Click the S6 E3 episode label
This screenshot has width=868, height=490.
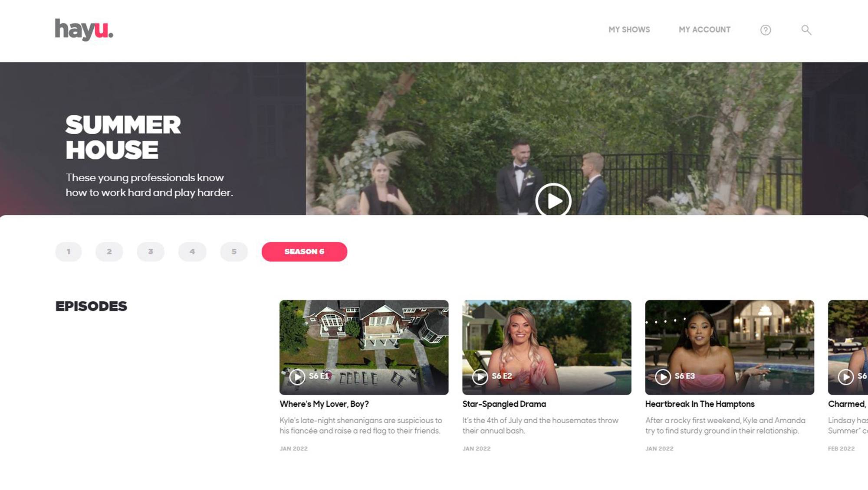[x=685, y=376]
